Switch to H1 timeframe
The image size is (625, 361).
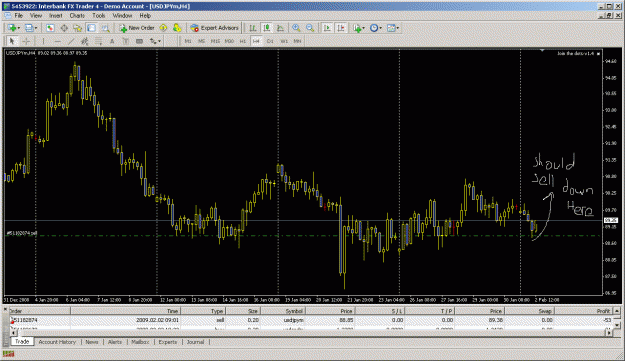[243, 41]
